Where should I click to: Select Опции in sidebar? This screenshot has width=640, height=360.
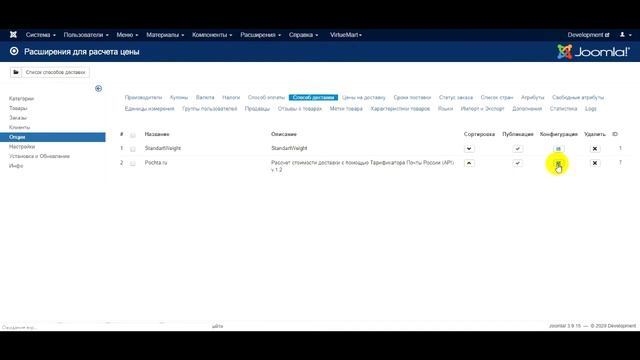[53, 137]
